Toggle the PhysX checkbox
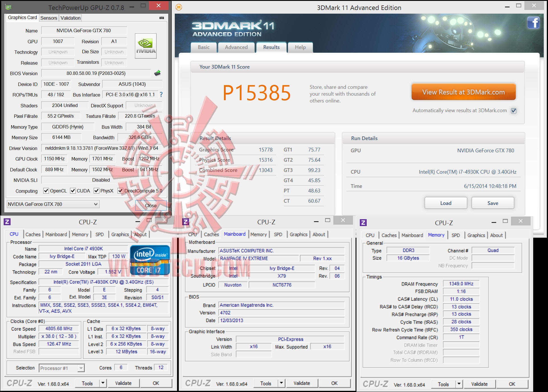 point(97,191)
